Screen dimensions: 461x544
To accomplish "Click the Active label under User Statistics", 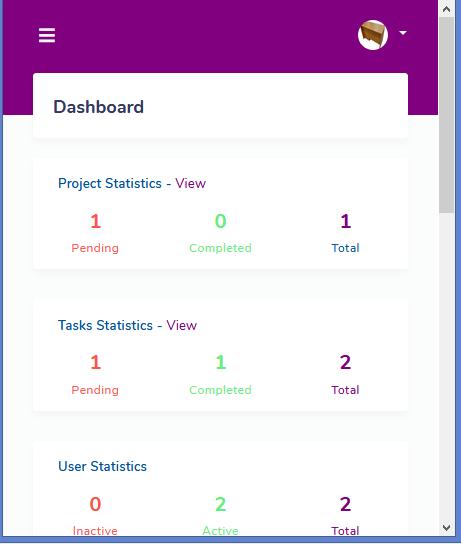I will coord(220,531).
